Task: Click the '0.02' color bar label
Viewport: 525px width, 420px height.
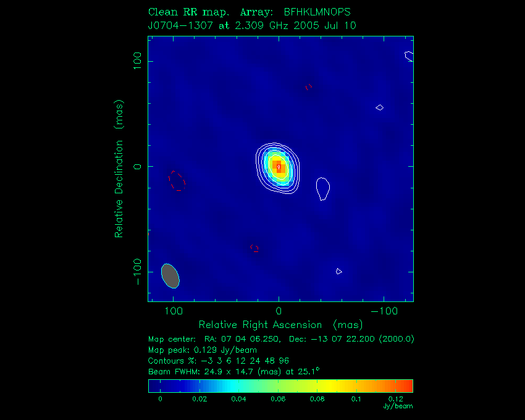Action: pos(199,399)
